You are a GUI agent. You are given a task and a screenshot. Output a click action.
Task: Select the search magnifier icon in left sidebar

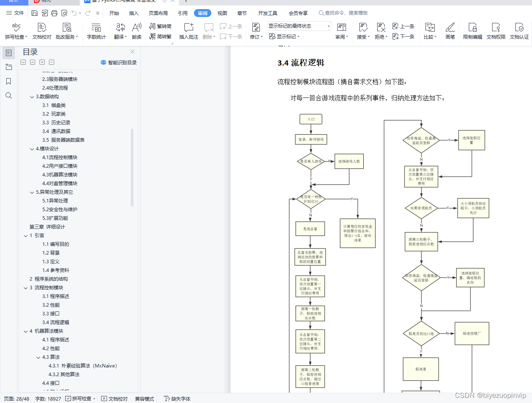[9, 96]
